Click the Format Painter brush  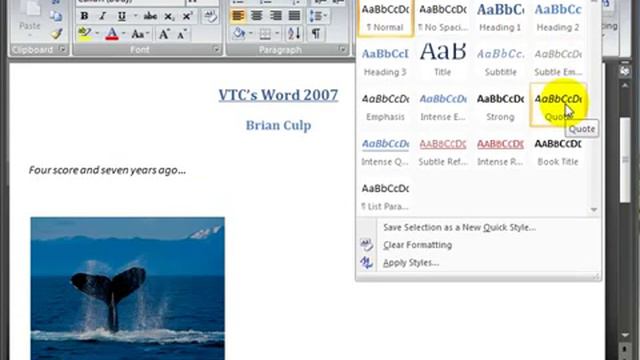pyautogui.click(x=56, y=34)
